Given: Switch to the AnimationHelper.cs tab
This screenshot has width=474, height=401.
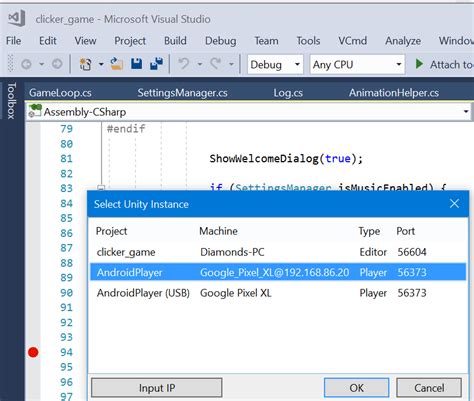Looking at the screenshot, I should [394, 93].
